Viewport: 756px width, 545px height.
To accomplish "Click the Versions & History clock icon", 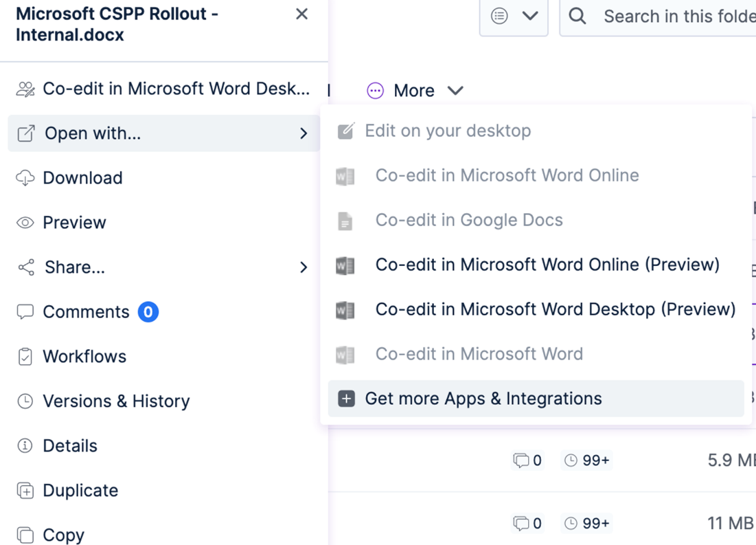I will point(25,401).
